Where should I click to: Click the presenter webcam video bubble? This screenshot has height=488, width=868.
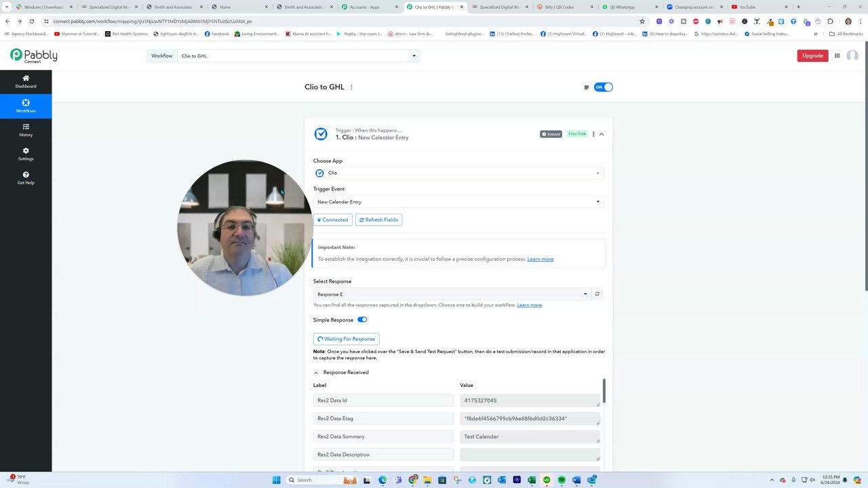tap(245, 228)
